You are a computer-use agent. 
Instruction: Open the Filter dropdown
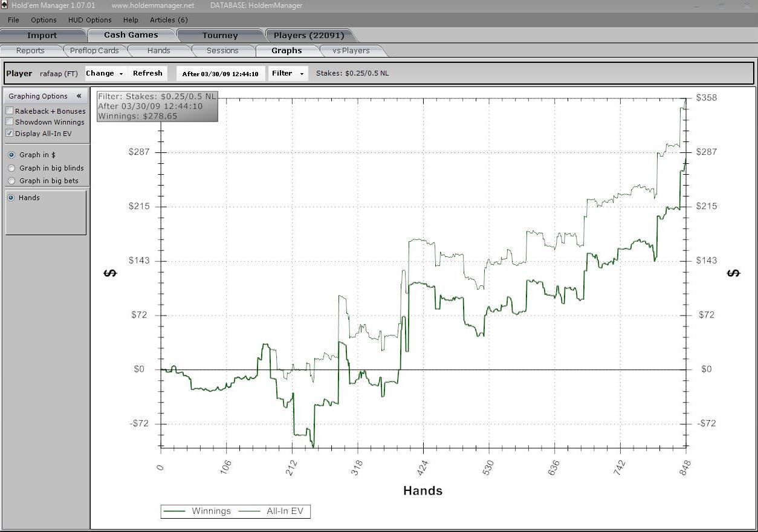coord(288,73)
